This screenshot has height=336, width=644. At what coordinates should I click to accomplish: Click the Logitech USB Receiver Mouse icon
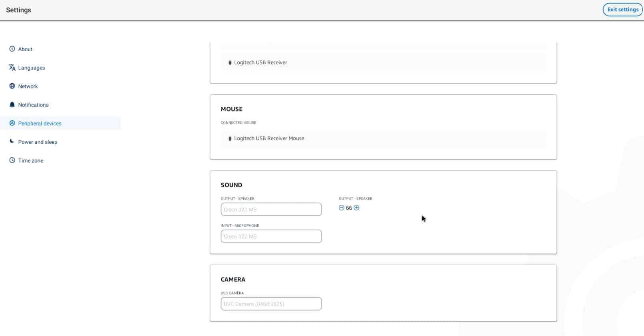(230, 138)
